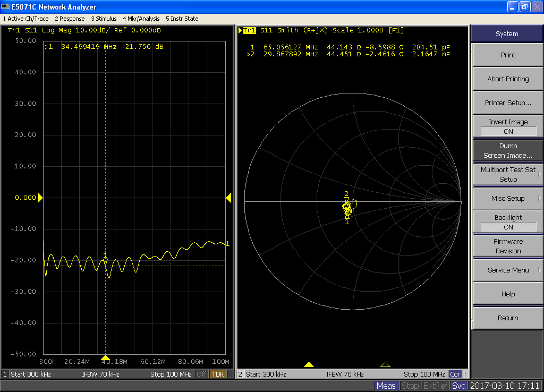
Task: Click Scale 1.000U Smith chart label
Action: 358,30
